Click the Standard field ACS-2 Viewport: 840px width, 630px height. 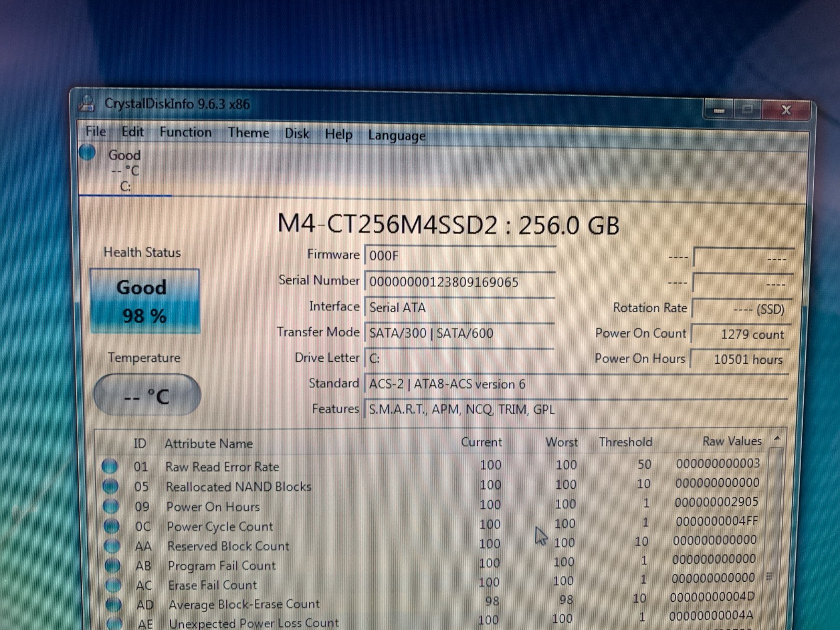coord(576,384)
